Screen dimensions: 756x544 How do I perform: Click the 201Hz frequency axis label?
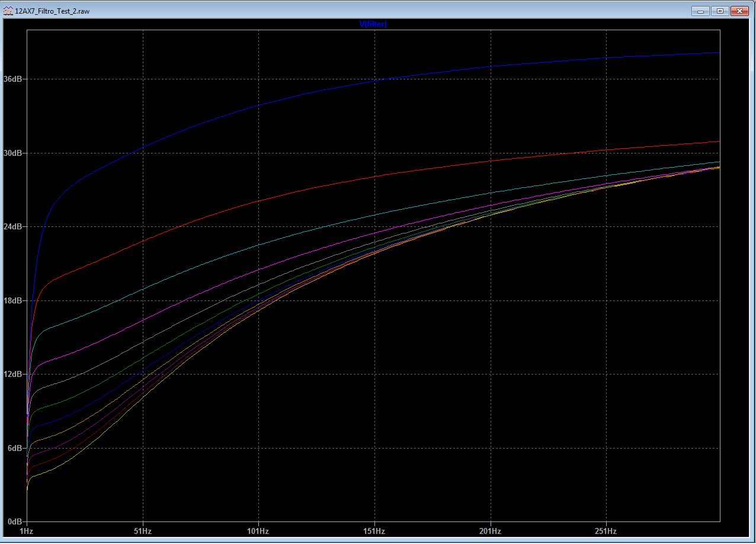(490, 530)
